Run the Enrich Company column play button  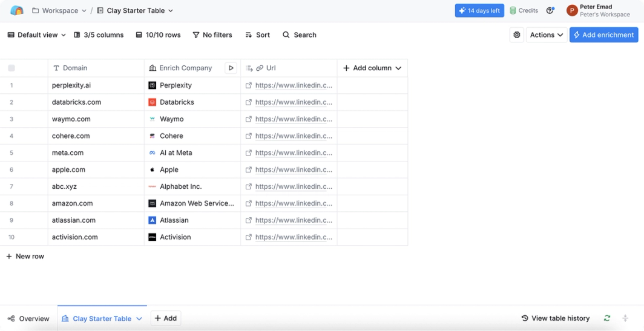(x=231, y=68)
